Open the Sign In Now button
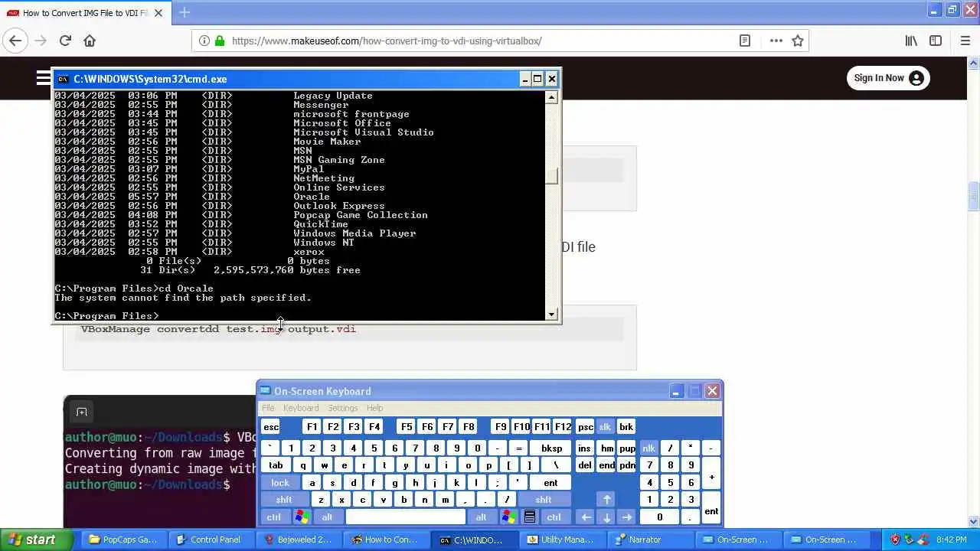Screen dimensions: 980x551 (888, 77)
